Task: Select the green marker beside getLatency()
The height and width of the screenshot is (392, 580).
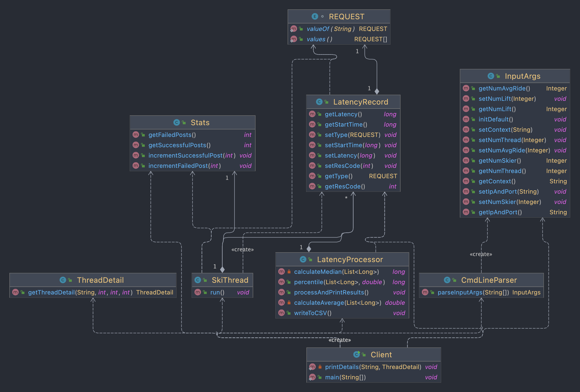Action: click(x=320, y=114)
